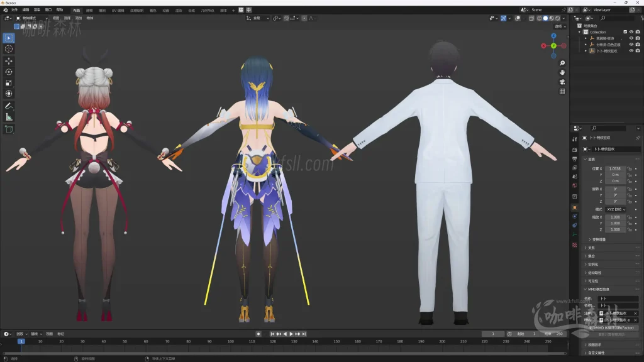Hide the first armature object in the outliner
The image size is (644, 362).
click(x=631, y=38)
